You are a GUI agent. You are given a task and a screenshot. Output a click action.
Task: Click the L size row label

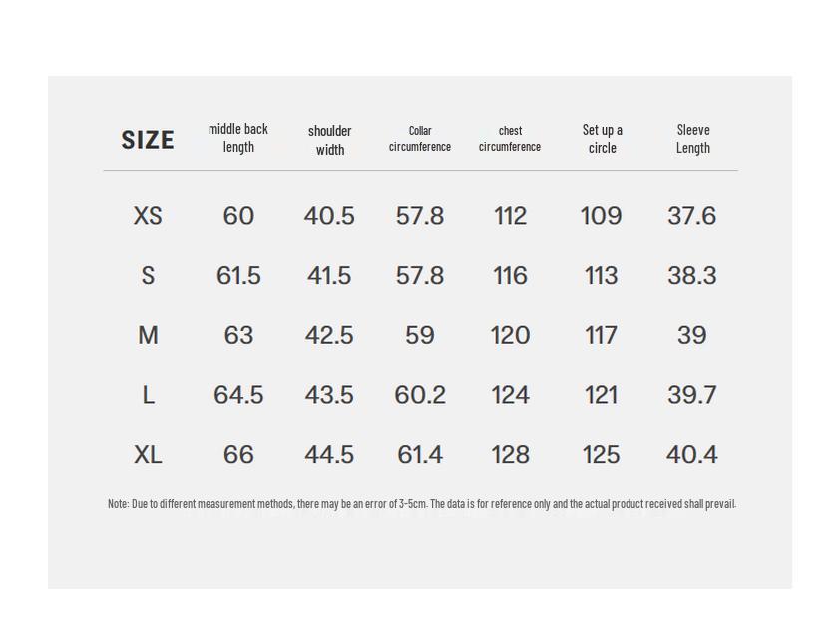tap(148, 396)
